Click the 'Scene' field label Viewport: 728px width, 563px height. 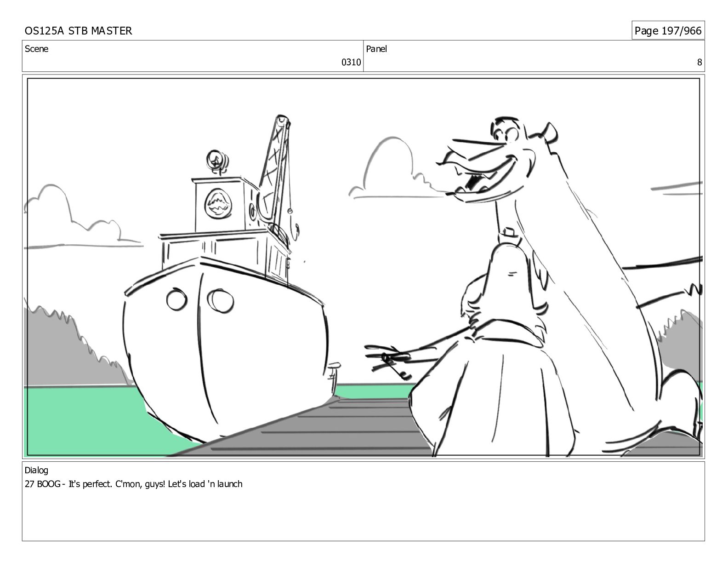click(36, 49)
